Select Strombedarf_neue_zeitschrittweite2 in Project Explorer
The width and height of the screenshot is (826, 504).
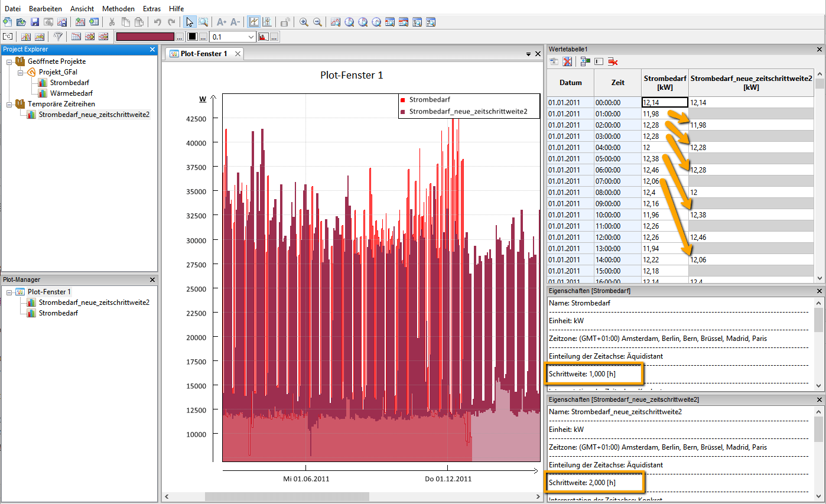(x=94, y=115)
